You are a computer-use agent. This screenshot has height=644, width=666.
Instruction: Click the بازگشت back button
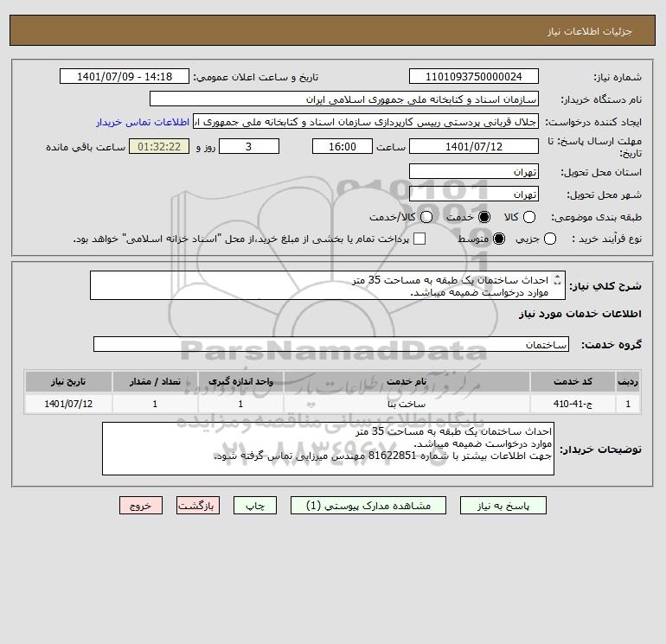coord(198,506)
